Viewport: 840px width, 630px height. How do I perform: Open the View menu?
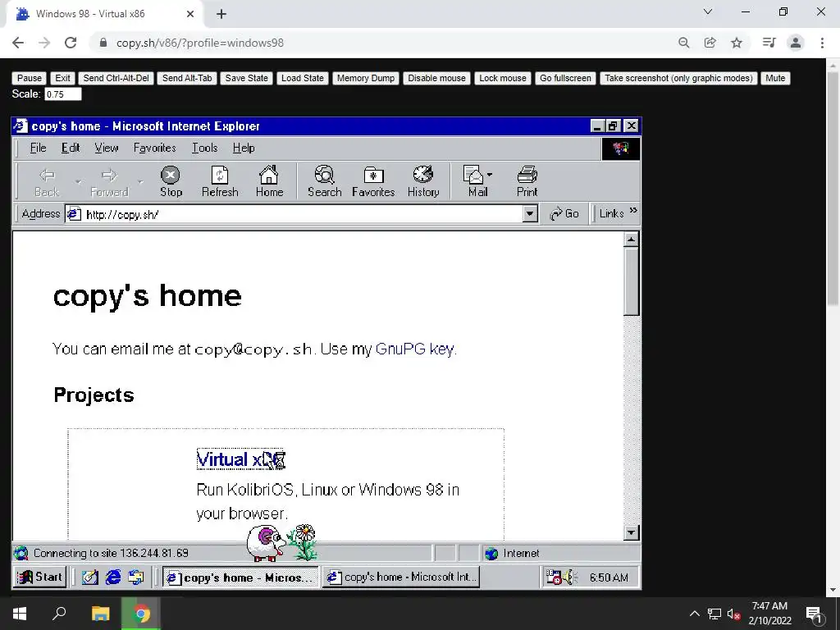click(x=106, y=148)
